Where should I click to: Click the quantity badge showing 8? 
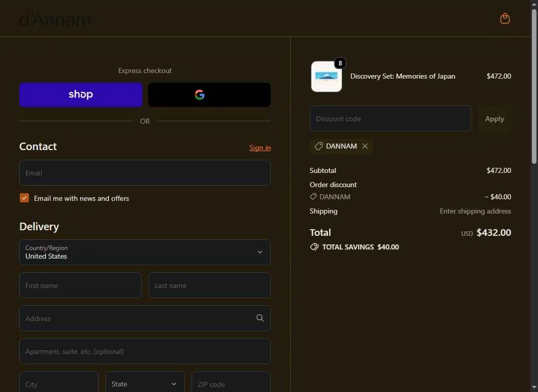340,63
